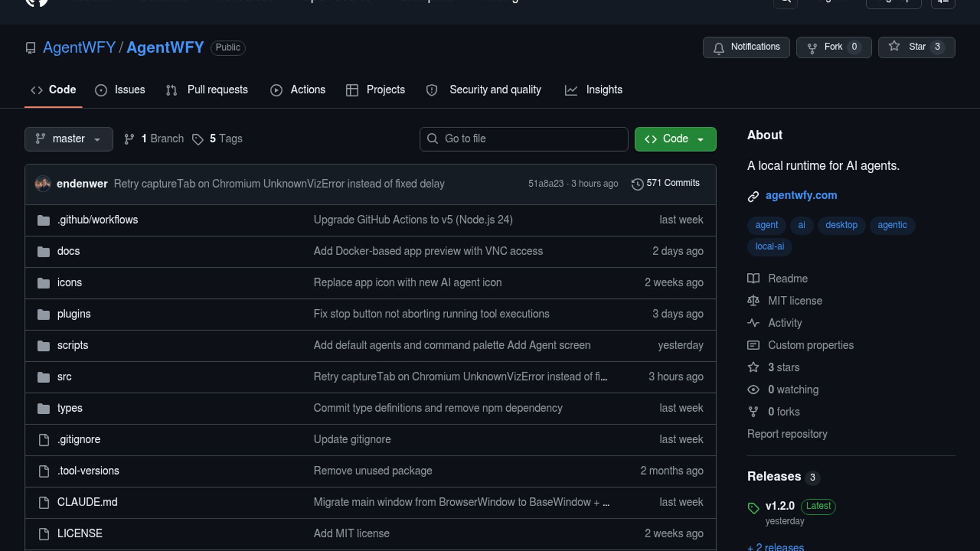Visit the agentwfy.com link

pyautogui.click(x=801, y=195)
